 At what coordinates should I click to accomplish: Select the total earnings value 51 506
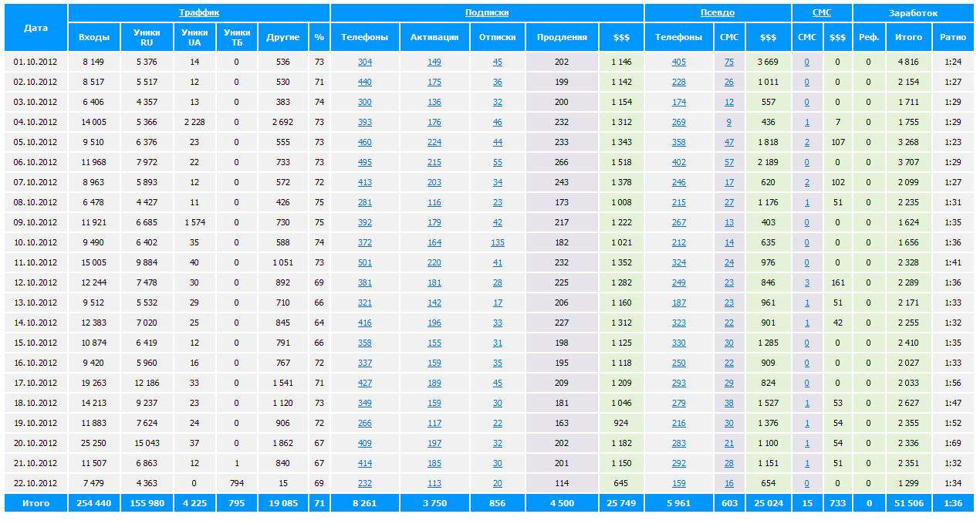pos(908,503)
